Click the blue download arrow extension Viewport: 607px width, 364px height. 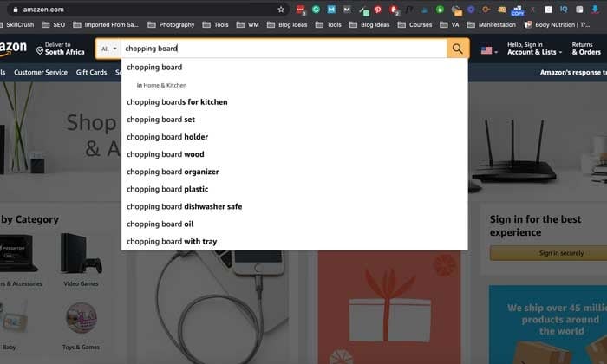click(595, 10)
